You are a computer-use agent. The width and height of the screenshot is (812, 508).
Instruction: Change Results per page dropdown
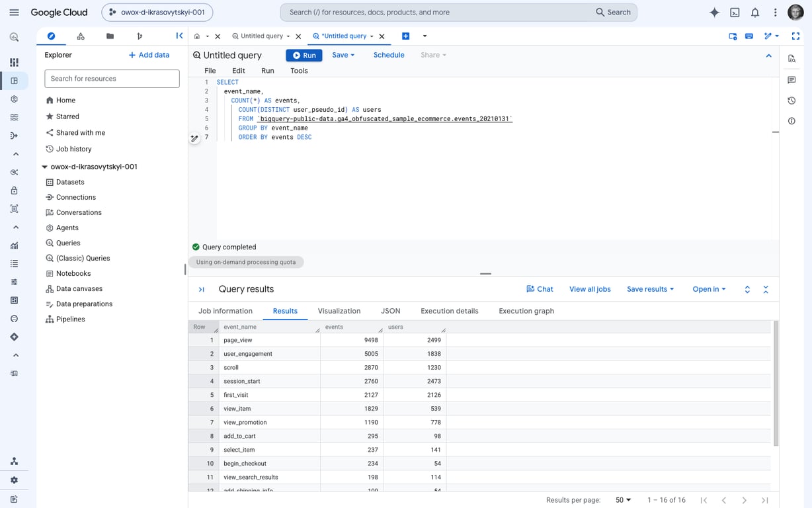(x=623, y=500)
